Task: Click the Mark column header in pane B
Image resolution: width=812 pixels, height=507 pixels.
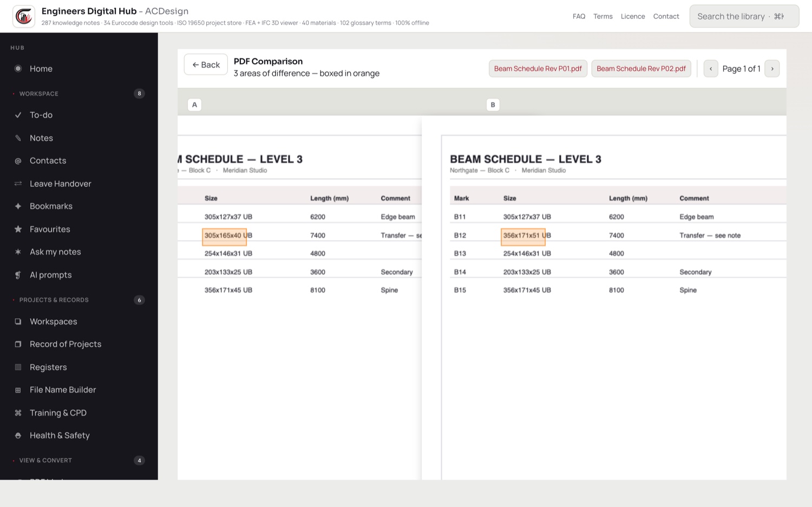Action: tap(461, 199)
